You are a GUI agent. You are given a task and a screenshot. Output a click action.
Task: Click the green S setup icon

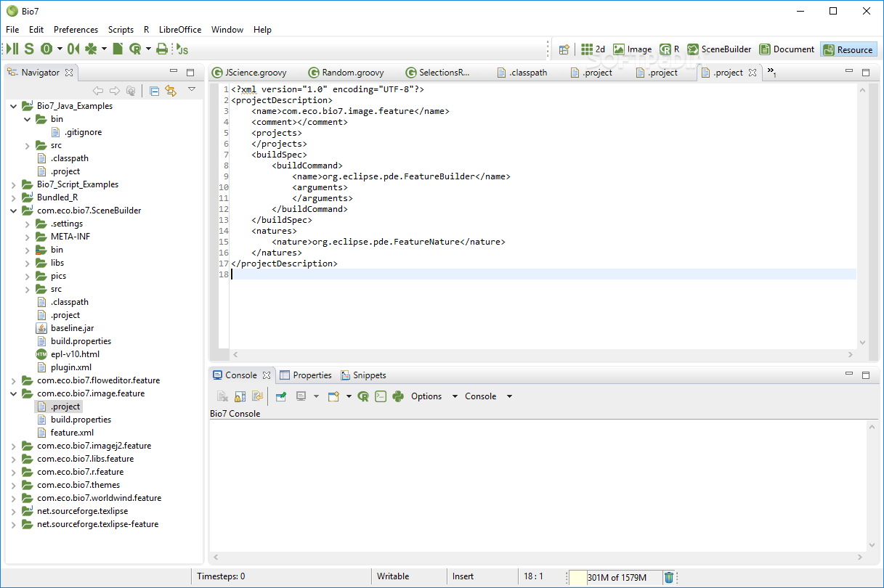coord(29,49)
